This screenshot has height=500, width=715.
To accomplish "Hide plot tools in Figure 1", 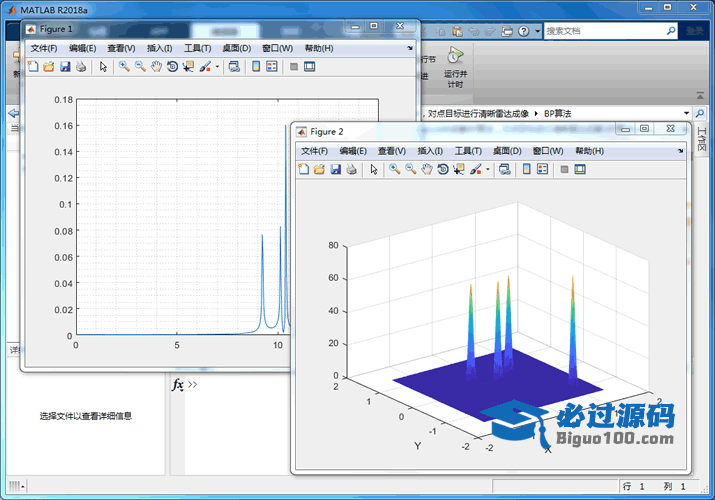I will (x=294, y=67).
